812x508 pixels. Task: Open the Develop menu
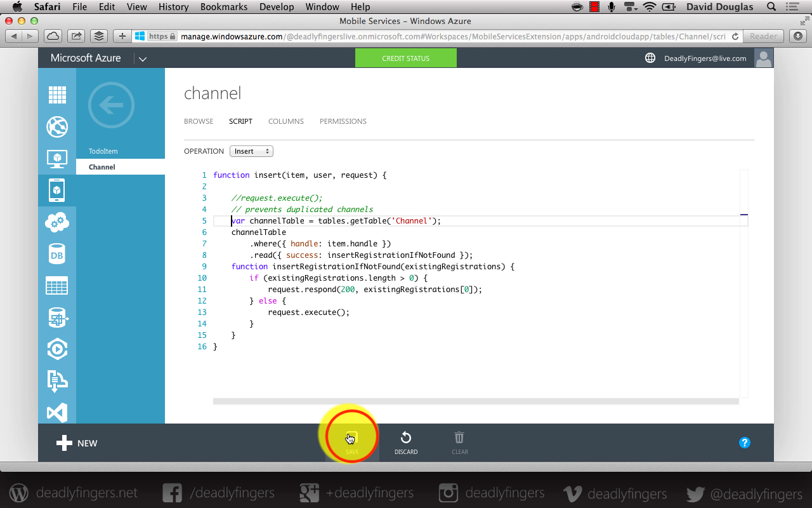(277, 7)
